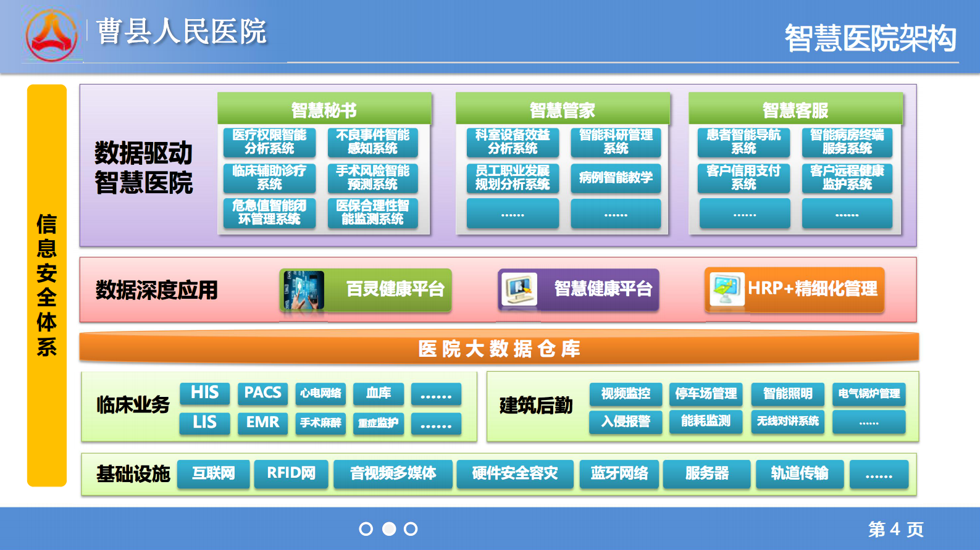
Task: Open 智能科研管理系统 box
Action: (x=616, y=142)
